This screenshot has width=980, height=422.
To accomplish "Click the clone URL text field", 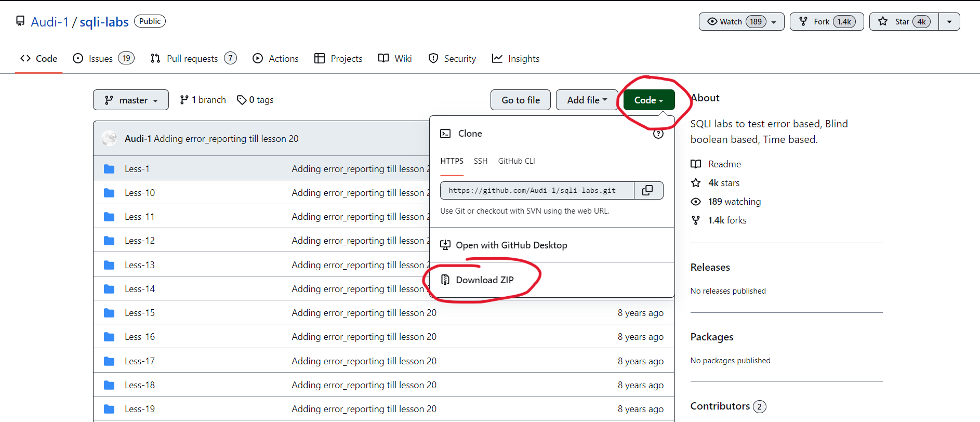I will [537, 191].
